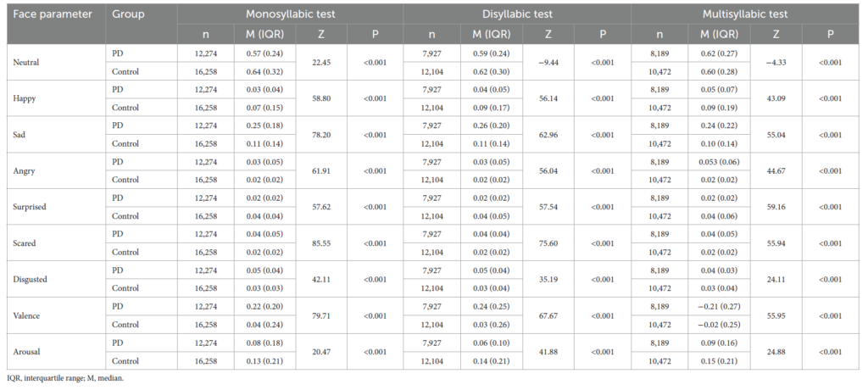Click the Scared row label
This screenshot has height=390, width=868.
30,243
